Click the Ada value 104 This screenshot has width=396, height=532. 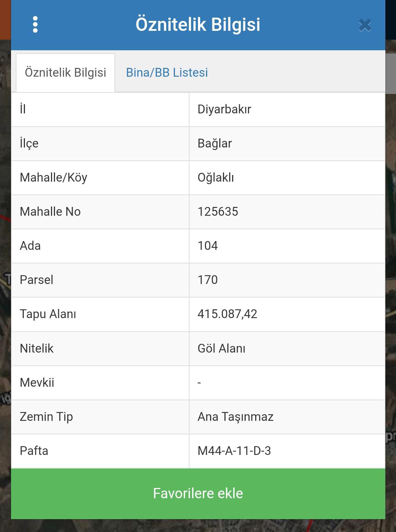coord(208,246)
